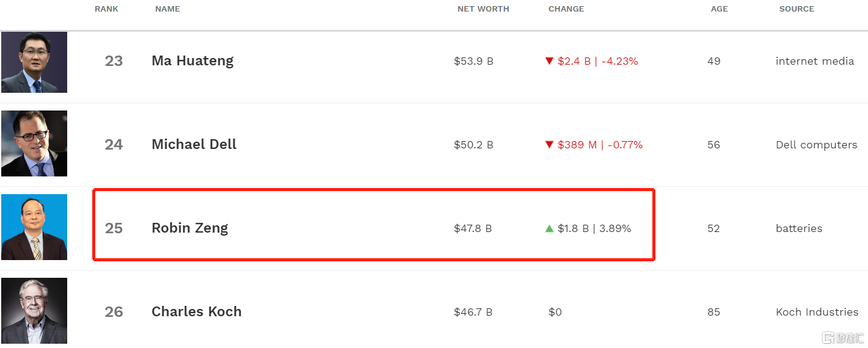Image resolution: width=868 pixels, height=348 pixels.
Task: Click Robin Zeng's $47.8 B net worth
Action: click(x=473, y=228)
